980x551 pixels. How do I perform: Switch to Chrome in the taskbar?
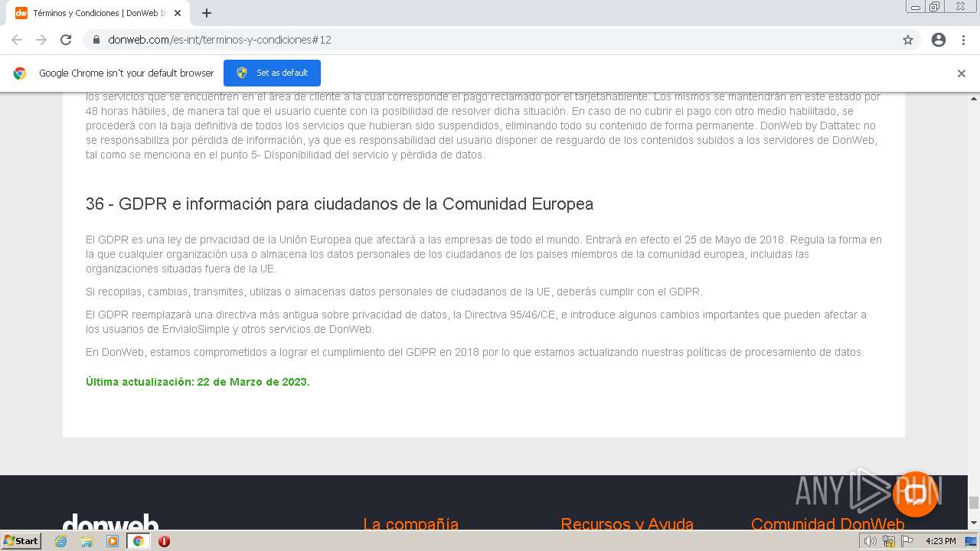click(138, 541)
